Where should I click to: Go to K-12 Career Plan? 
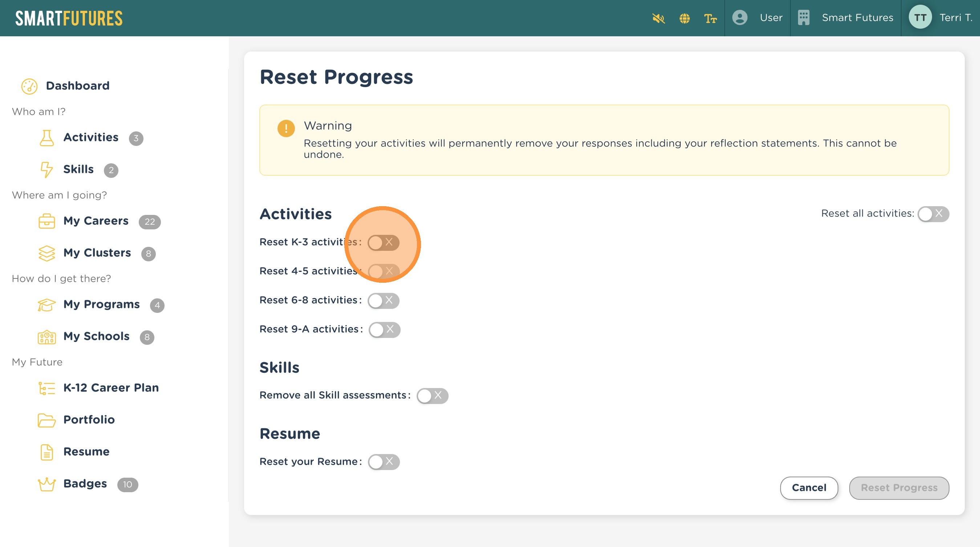click(x=111, y=388)
